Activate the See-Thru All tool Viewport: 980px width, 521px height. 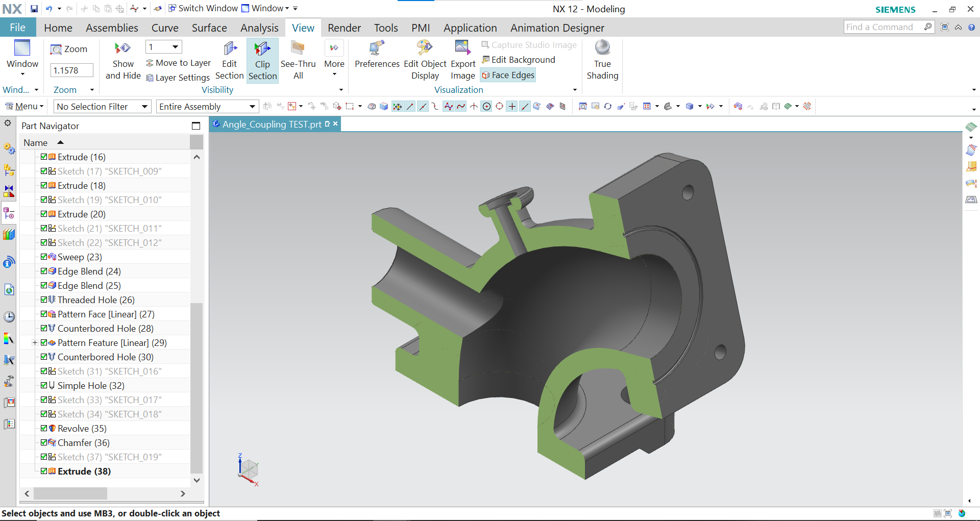(x=298, y=60)
